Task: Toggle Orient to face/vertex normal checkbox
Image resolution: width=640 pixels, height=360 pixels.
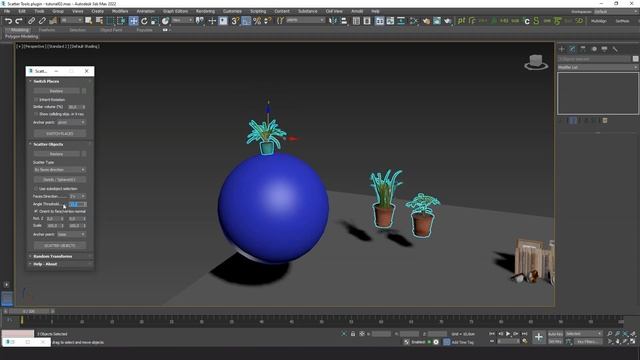Action: (36, 211)
